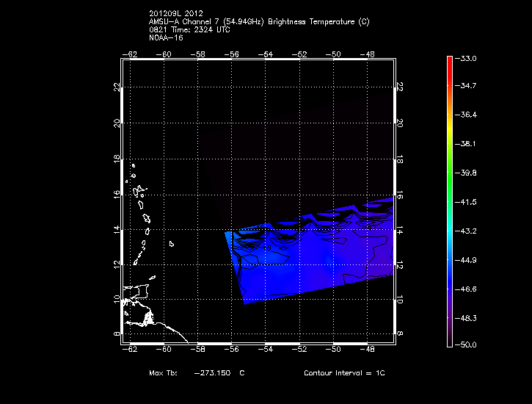Click the '-48' longitude label on top axis
The height and width of the screenshot is (404, 532).
click(x=367, y=54)
